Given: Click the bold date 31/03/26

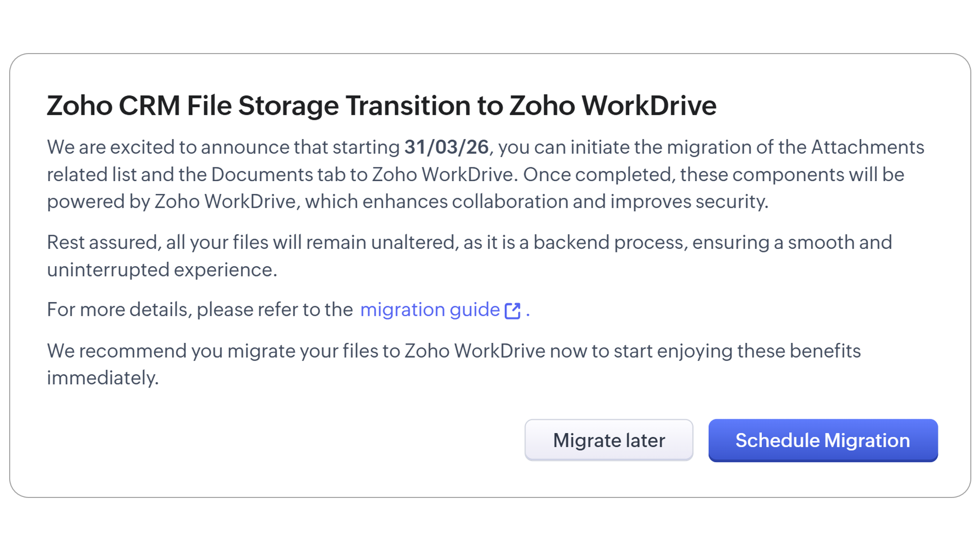Looking at the screenshot, I should (446, 147).
